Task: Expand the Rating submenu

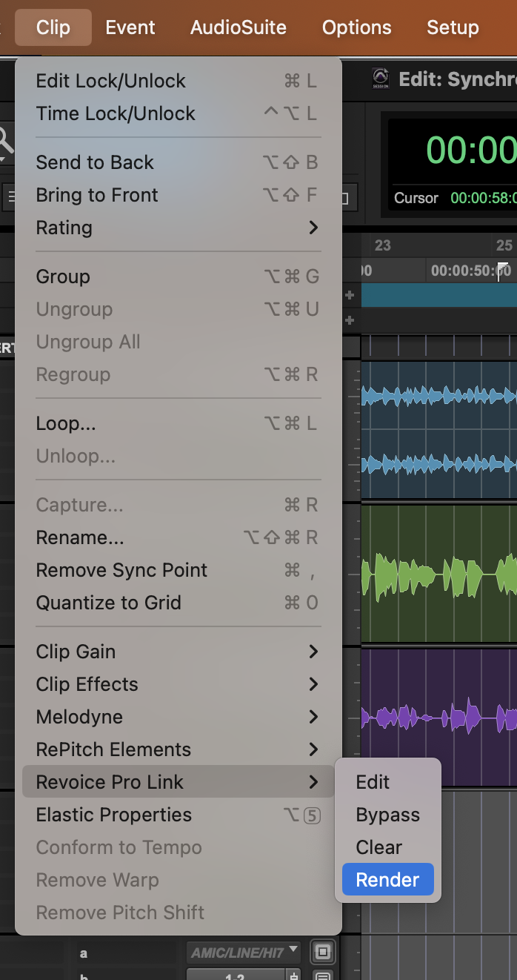Action: (x=178, y=228)
